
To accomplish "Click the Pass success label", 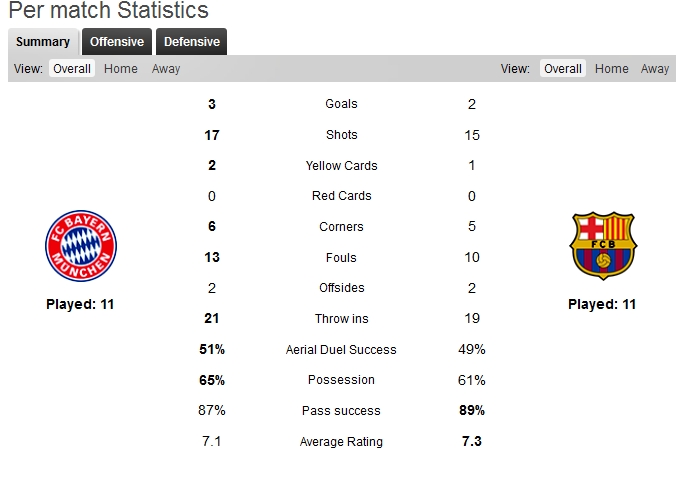I will [x=341, y=411].
